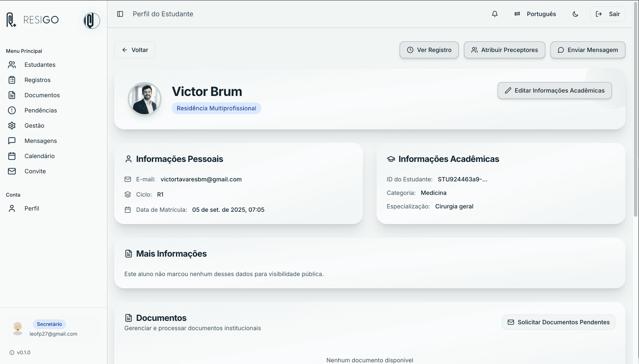Viewport: 639px width, 364px height.
Task: Click the Informações Acadêmicas heading
Action: (x=449, y=159)
